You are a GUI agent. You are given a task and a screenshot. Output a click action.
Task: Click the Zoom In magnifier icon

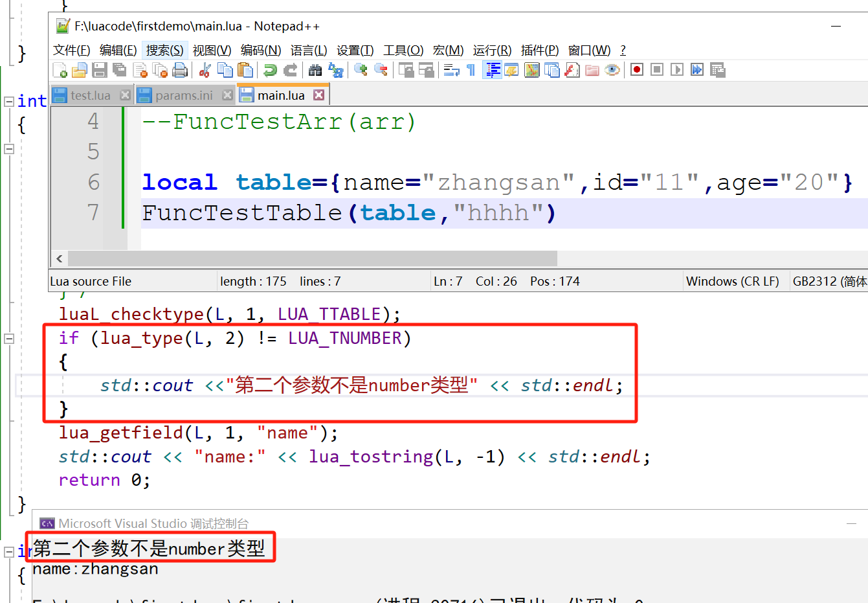coord(361,70)
